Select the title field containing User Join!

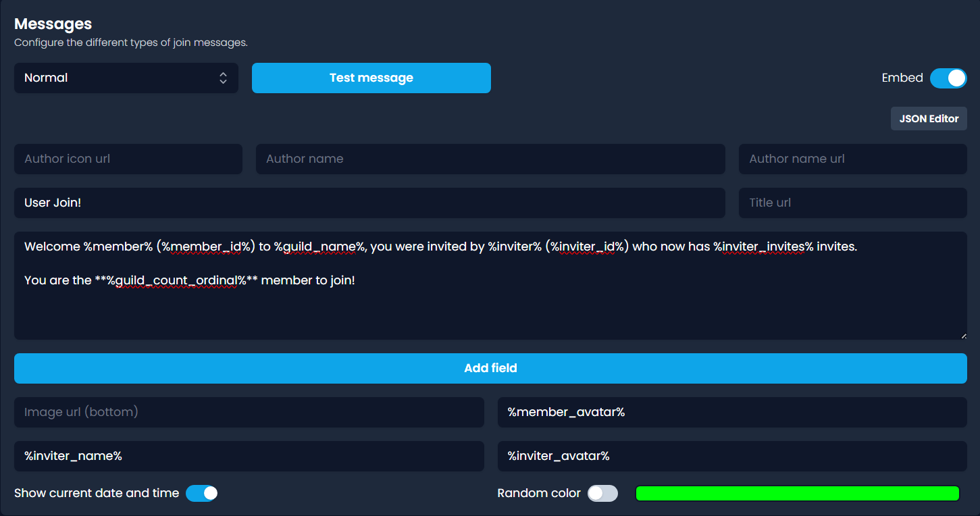(x=369, y=203)
